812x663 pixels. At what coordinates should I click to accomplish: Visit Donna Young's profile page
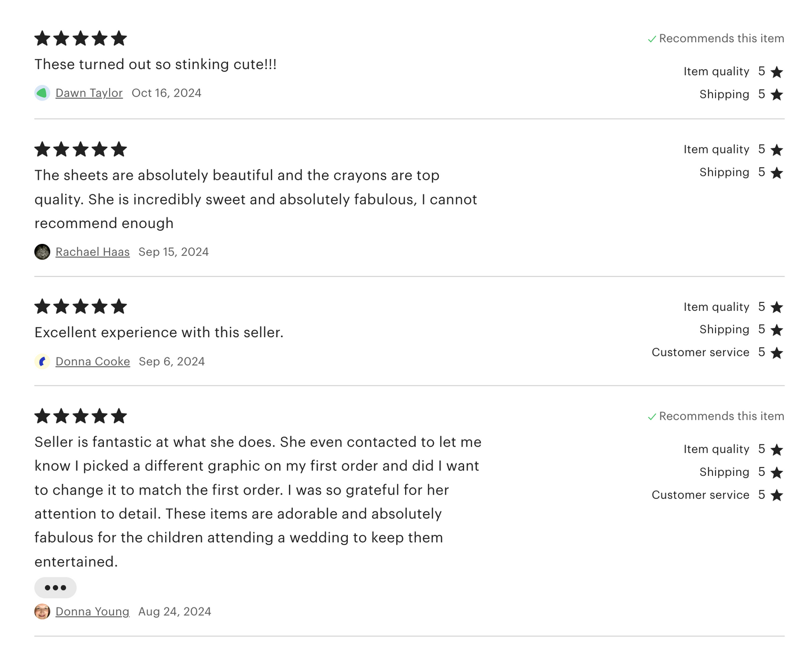click(x=92, y=612)
